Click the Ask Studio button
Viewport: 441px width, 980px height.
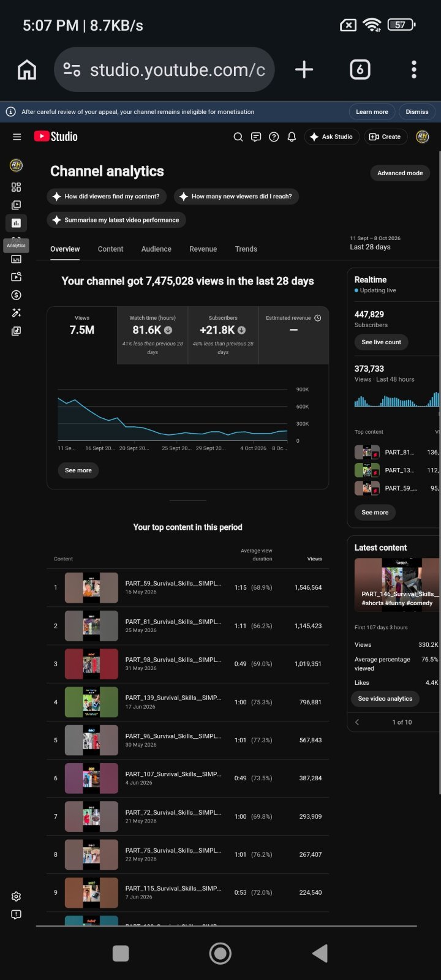click(331, 137)
